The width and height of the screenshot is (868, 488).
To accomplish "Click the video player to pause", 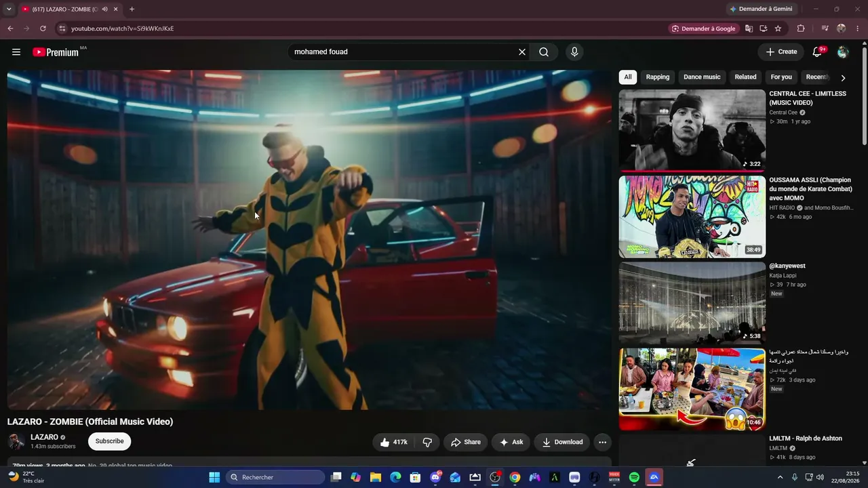I will 309,240.
